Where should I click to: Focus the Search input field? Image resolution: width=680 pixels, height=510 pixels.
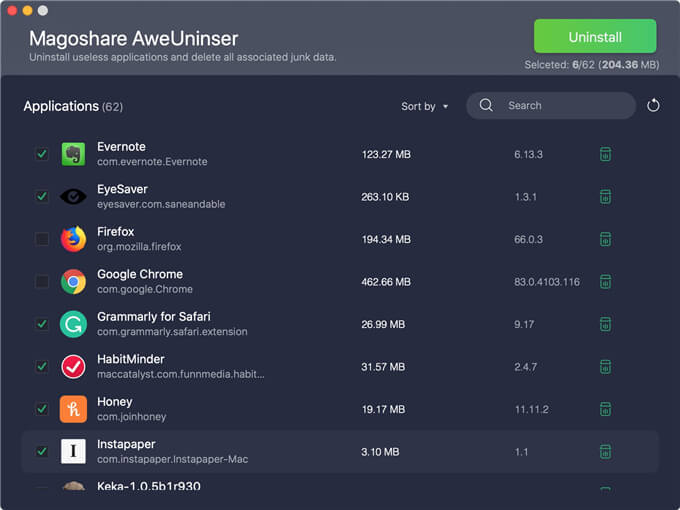coord(551,105)
